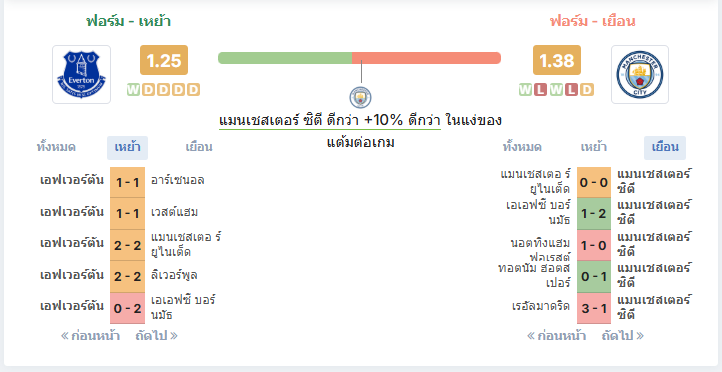
Task: Click the Manchester City club crest
Action: [x=640, y=74]
